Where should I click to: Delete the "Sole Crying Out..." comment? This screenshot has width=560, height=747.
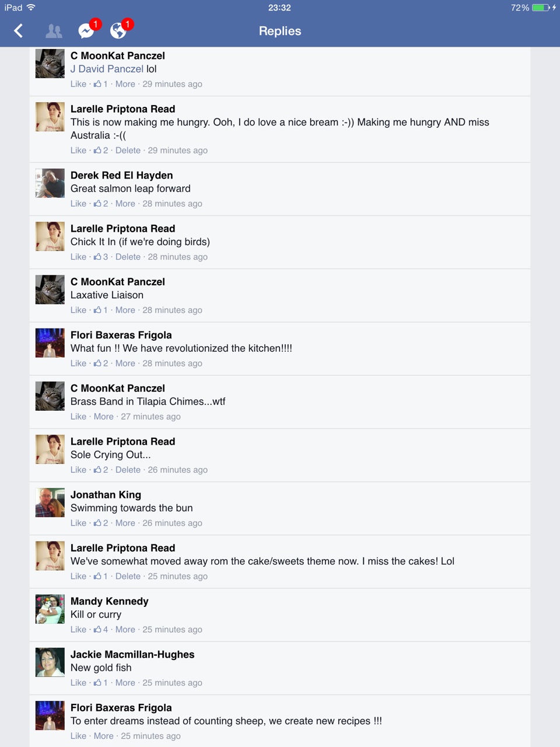point(128,470)
